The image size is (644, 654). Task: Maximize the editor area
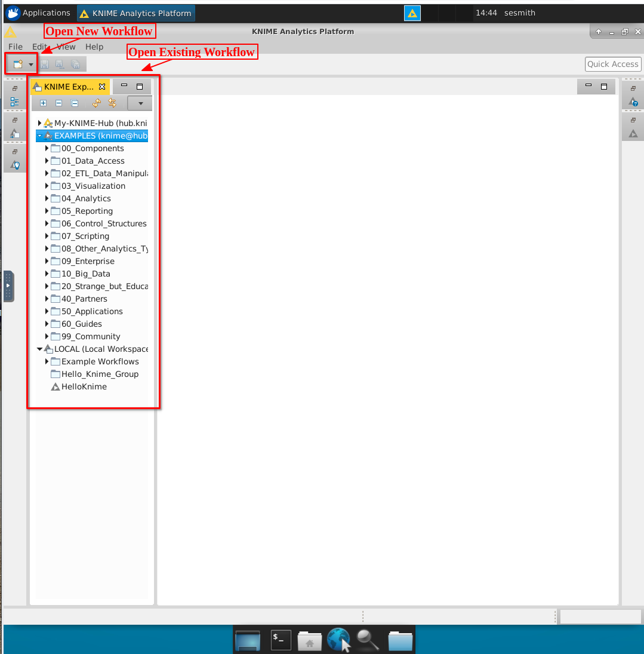tap(604, 87)
